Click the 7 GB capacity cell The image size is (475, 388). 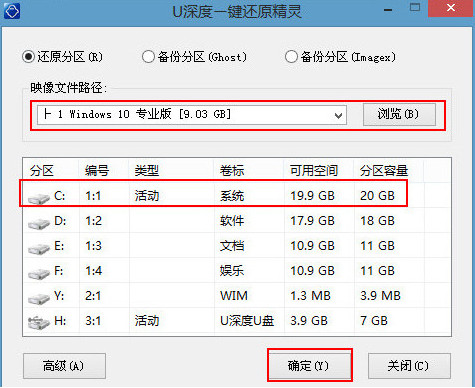point(374,321)
